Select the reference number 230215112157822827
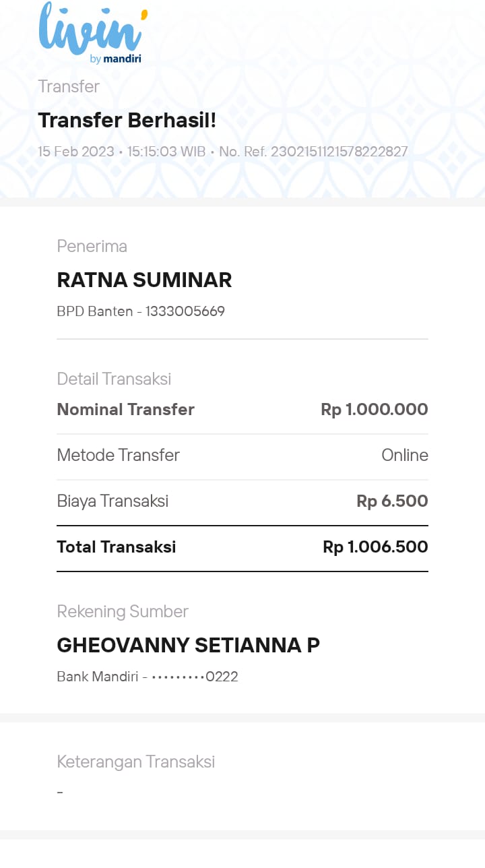Image resolution: width=485 pixels, height=868 pixels. point(339,152)
